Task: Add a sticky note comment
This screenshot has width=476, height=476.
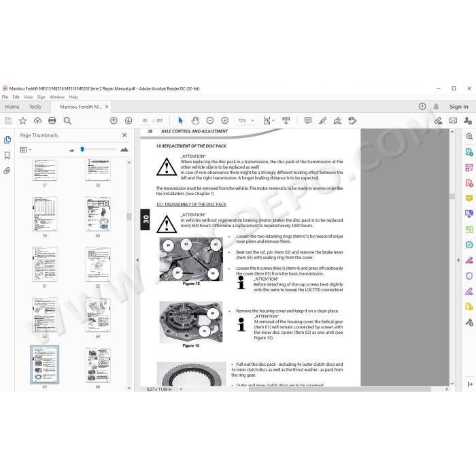Action: 308,120
